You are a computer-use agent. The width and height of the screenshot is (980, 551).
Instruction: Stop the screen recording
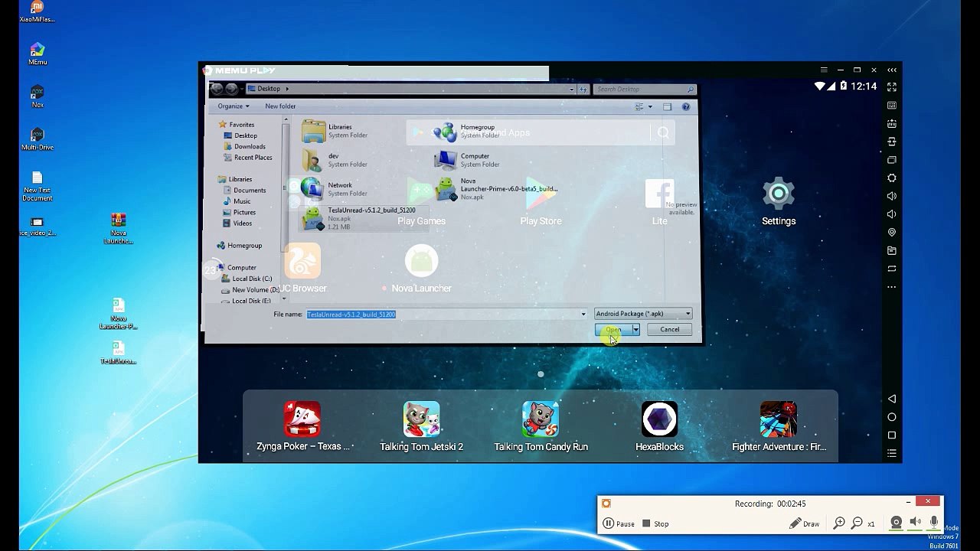[655, 523]
